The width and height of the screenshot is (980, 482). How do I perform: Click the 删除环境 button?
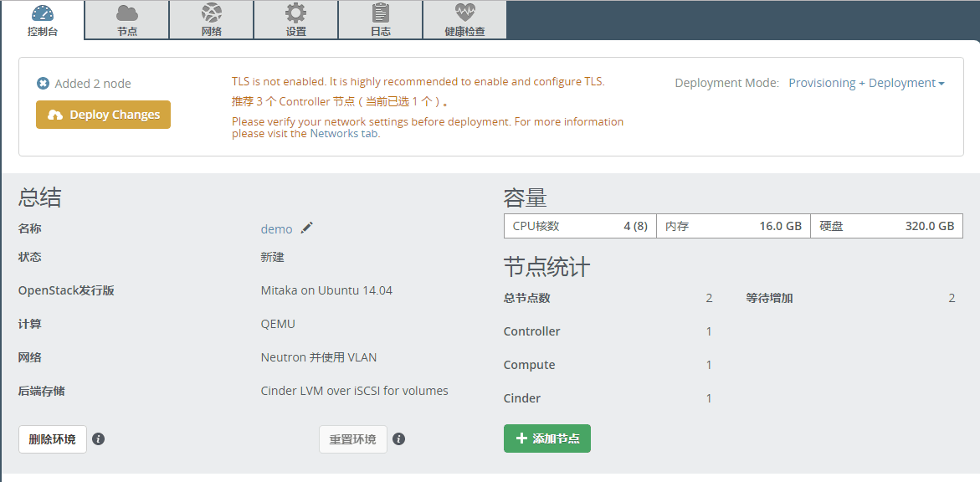53,438
